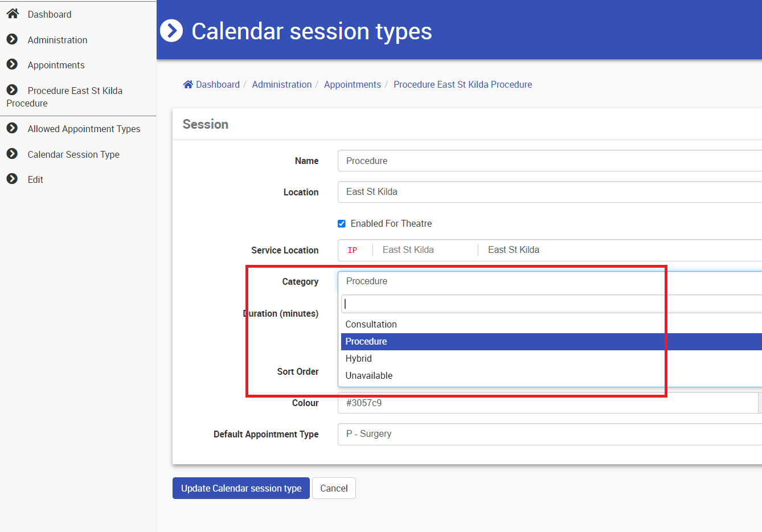This screenshot has height=532, width=762.
Task: Click the Name input field
Action: (547, 161)
